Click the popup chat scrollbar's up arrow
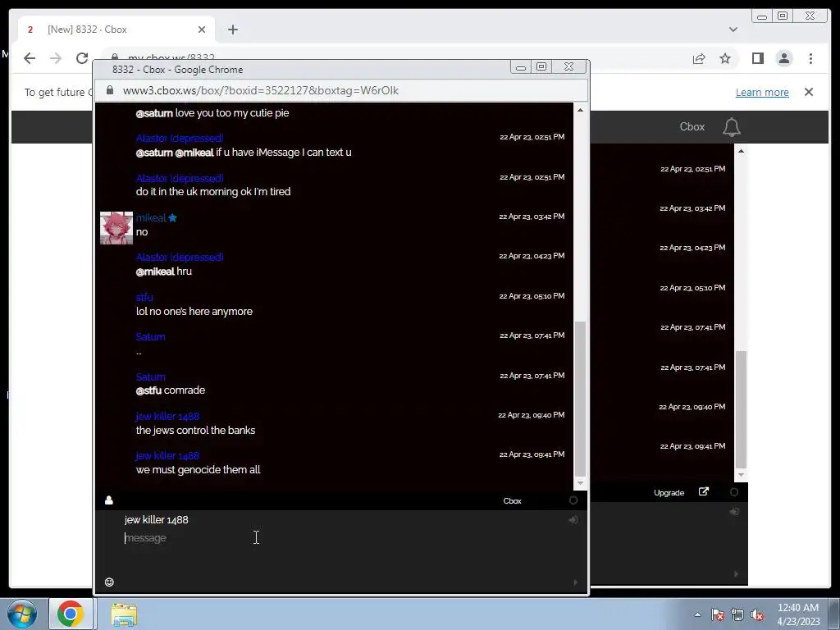The image size is (840, 630). coord(580,110)
